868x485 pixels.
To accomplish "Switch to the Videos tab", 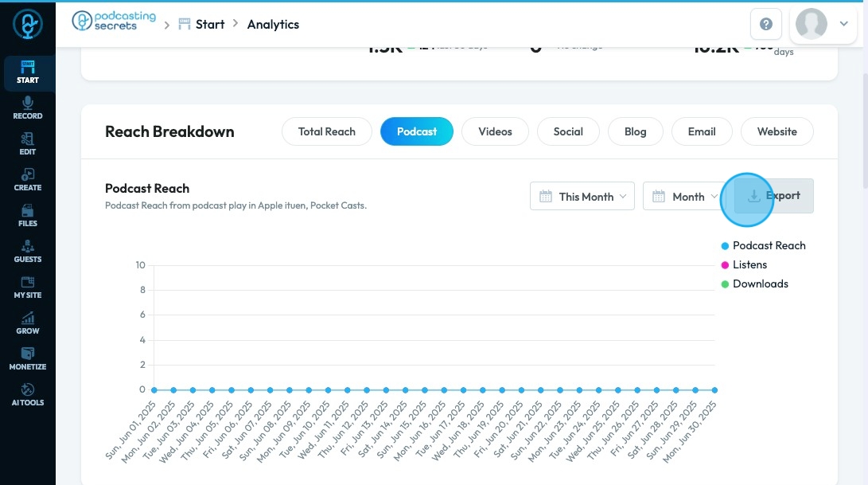I will (x=495, y=131).
